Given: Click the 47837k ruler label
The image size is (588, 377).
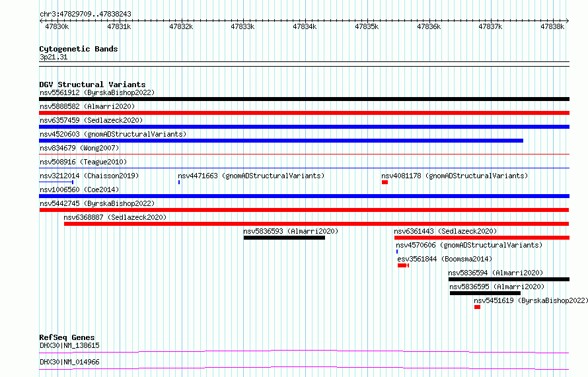Looking at the screenshot, I should tap(490, 26).
